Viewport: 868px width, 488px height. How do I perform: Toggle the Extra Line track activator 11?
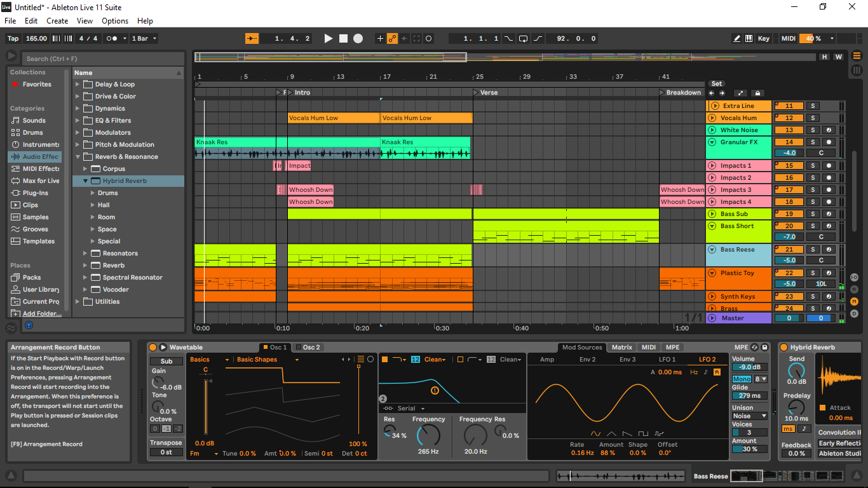(789, 106)
